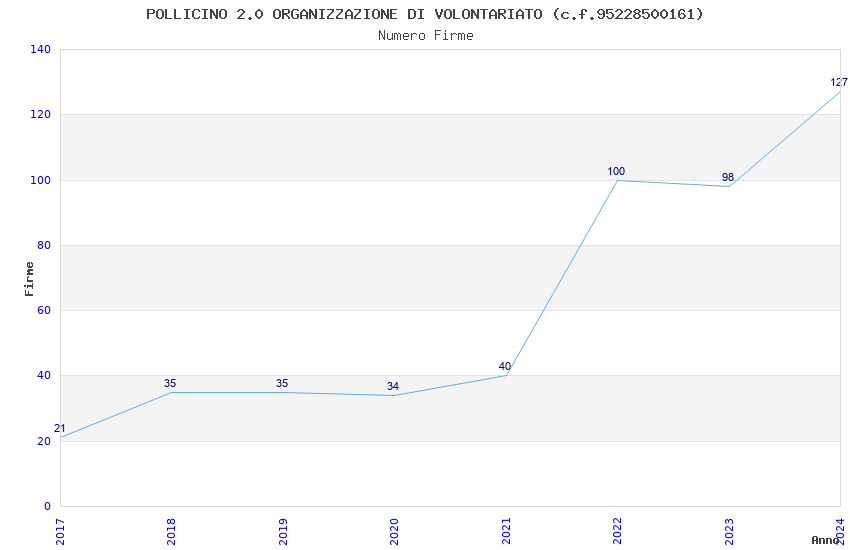Click the y-axis value 60
Image resolution: width=850 pixels, height=550 pixels.
[x=44, y=310]
